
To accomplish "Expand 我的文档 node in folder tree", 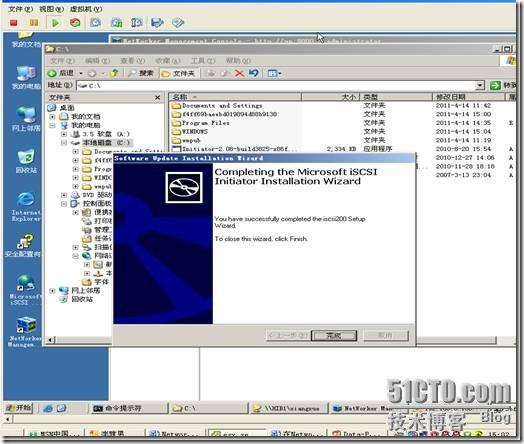I will coord(52,117).
